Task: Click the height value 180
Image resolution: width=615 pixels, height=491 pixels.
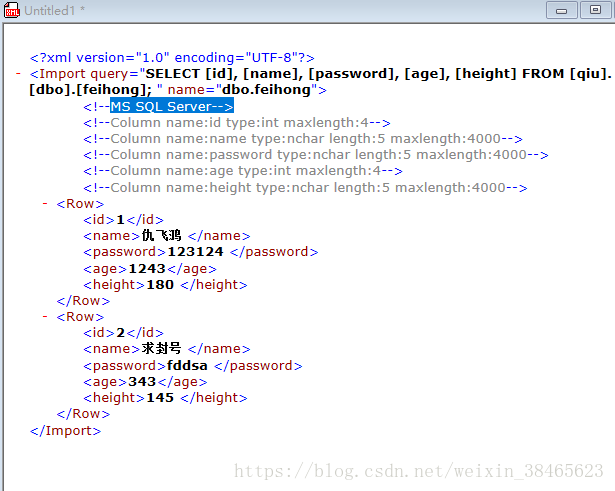Action: (x=160, y=285)
